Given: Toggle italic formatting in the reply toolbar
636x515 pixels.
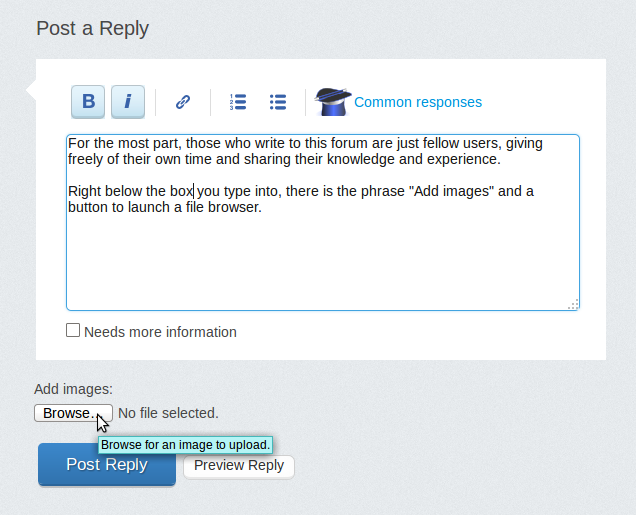Looking at the screenshot, I should (x=127, y=101).
